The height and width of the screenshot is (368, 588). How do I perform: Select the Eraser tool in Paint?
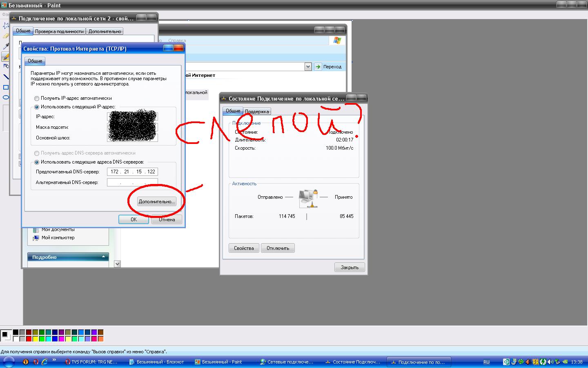click(5, 36)
